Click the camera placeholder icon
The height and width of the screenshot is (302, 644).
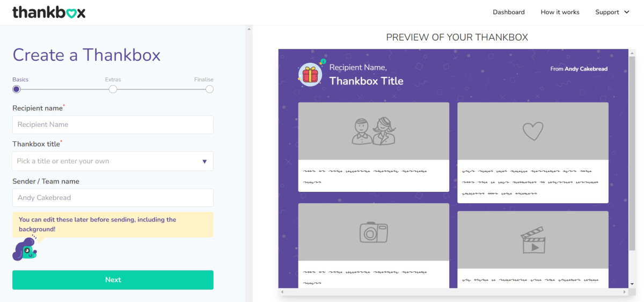point(374,232)
